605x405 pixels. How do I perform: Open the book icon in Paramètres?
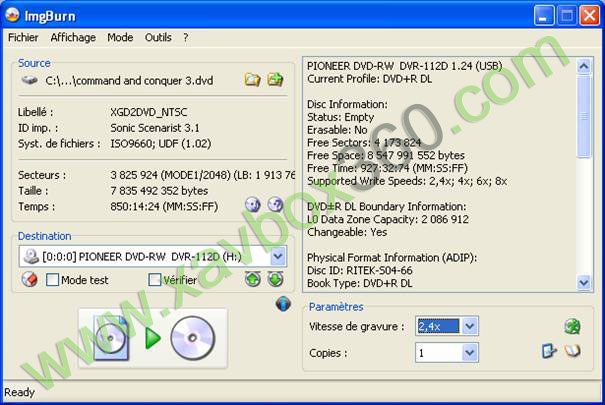coord(573,351)
